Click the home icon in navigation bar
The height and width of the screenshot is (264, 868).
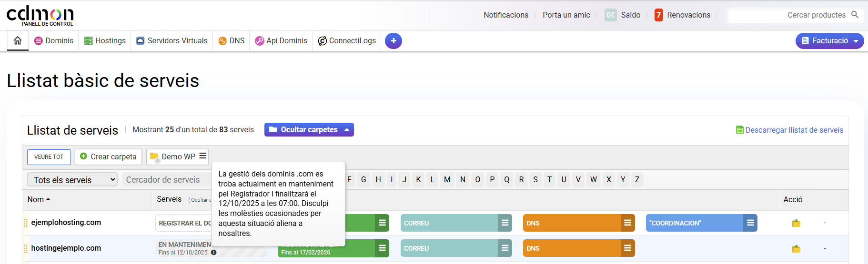[18, 40]
